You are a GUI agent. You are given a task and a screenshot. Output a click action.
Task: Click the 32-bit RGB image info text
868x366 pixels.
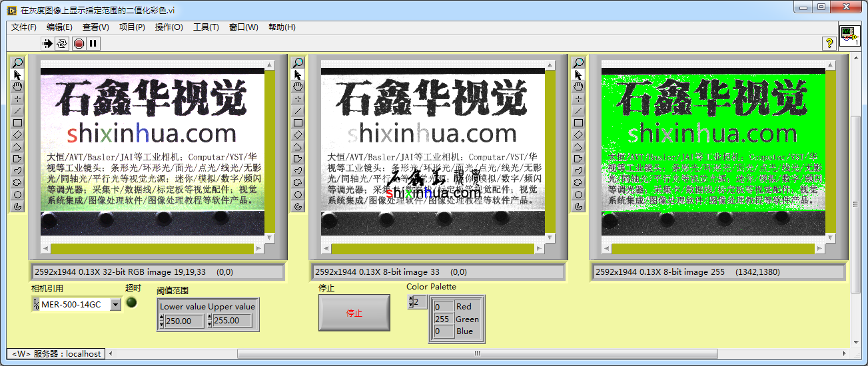click(x=133, y=272)
